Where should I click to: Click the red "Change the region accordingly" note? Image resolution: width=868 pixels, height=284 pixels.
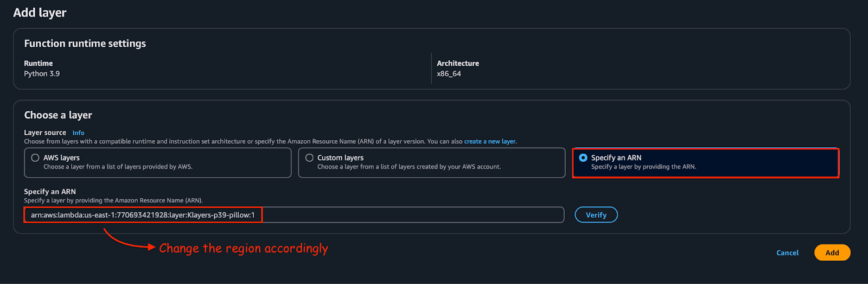tap(243, 248)
